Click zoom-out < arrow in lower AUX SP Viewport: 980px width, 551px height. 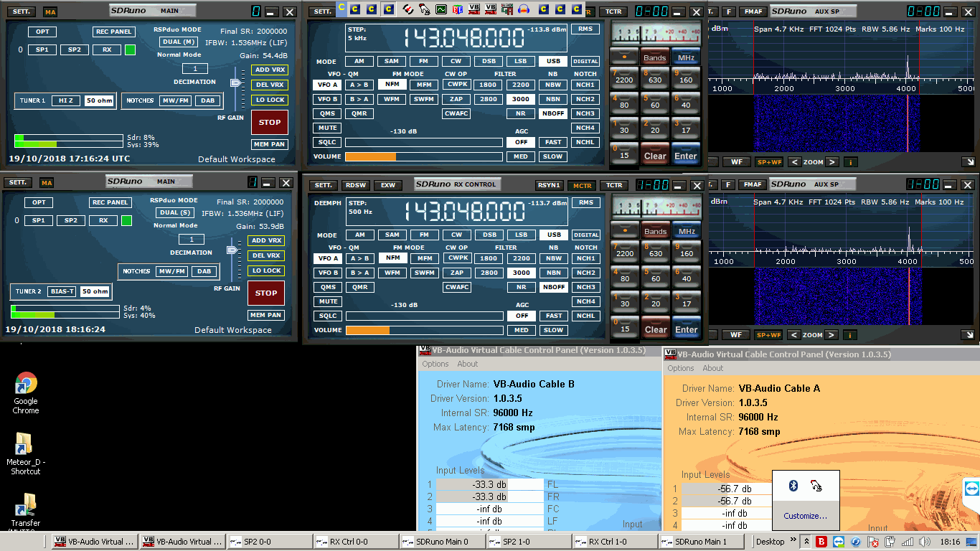point(794,335)
